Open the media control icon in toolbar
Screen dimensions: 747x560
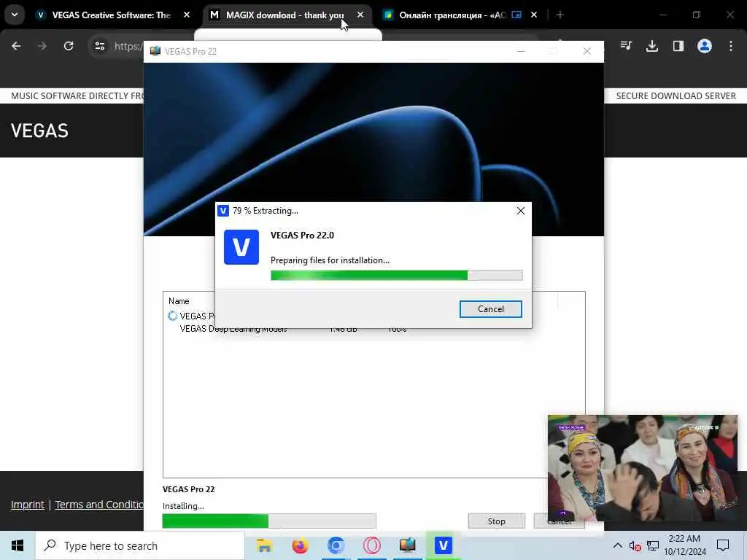click(626, 46)
